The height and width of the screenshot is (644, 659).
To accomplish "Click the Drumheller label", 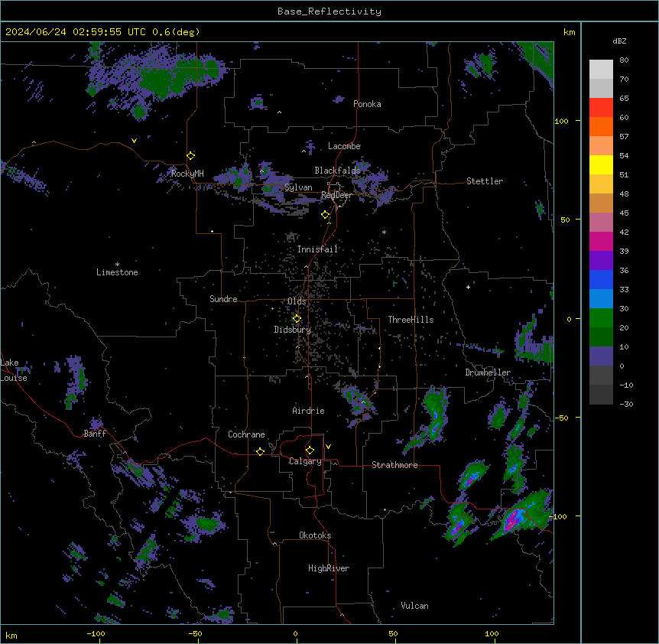I will [488, 372].
